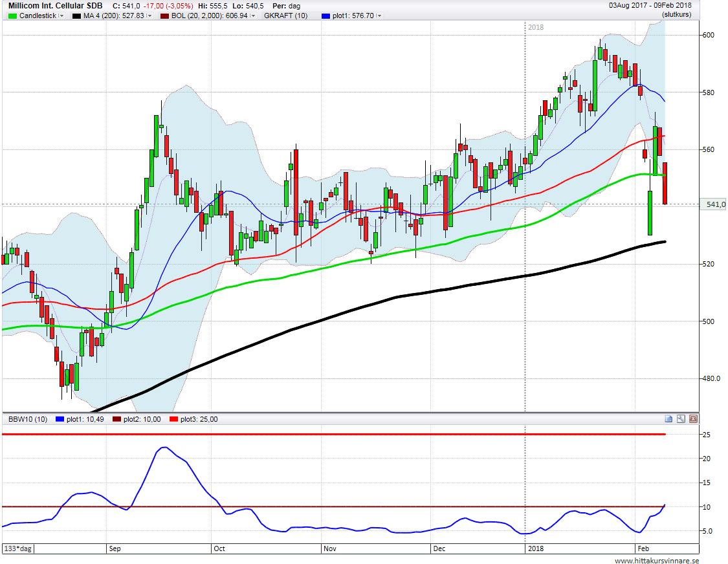Image resolution: width=728 pixels, height=564 pixels.
Task: Click the Per: dag period label
Action: pyautogui.click(x=287, y=6)
